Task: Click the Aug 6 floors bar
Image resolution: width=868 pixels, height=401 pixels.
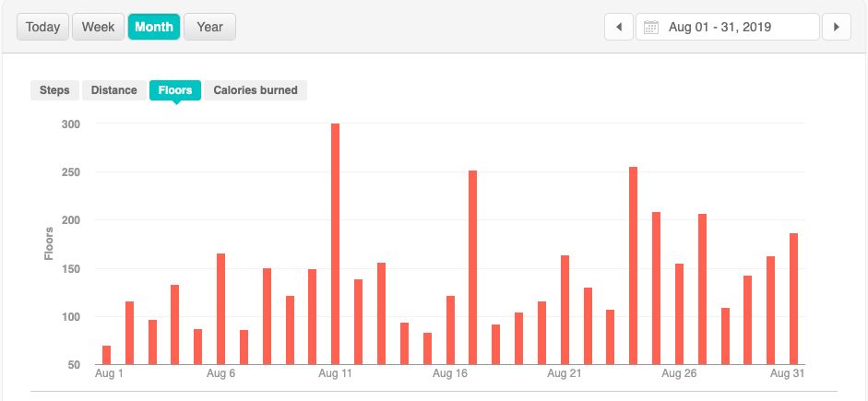Action: [x=221, y=308]
